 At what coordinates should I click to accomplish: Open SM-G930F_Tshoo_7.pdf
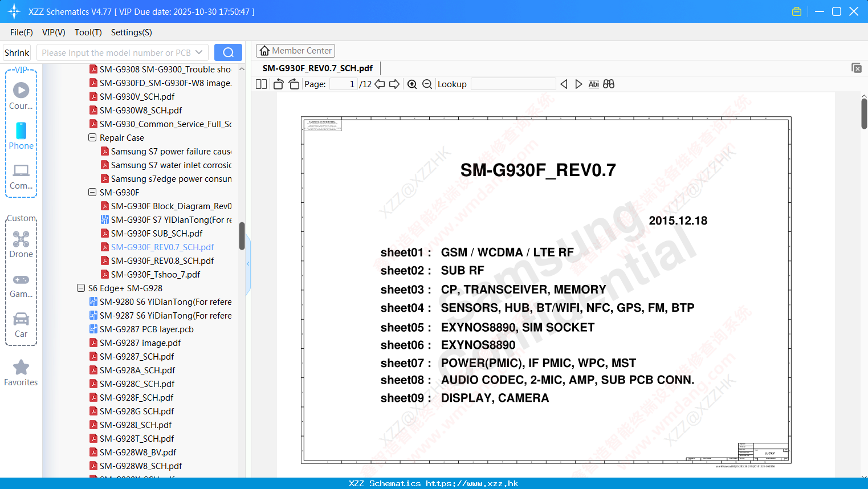click(151, 274)
